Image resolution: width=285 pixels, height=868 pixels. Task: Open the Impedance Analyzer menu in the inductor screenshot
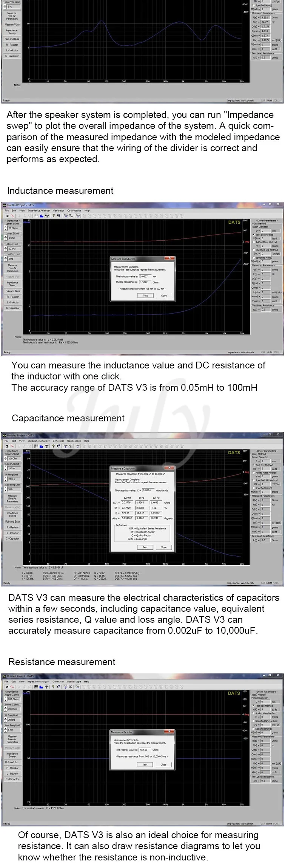[39, 210]
